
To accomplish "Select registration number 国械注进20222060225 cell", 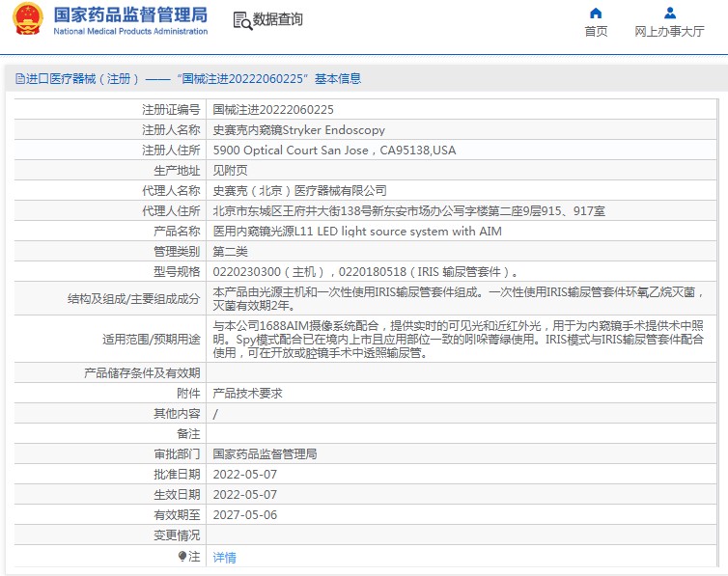I will point(273,110).
